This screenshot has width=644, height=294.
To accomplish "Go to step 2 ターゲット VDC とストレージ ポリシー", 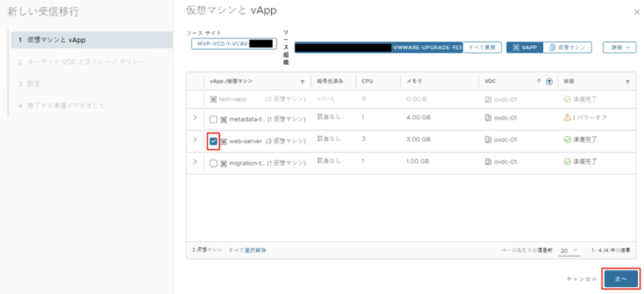I will click(81, 62).
